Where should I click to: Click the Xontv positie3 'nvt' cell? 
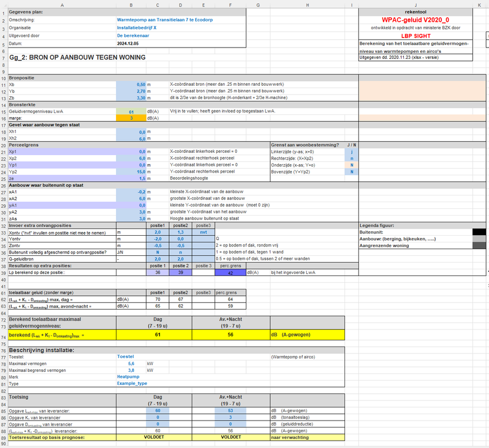pyautogui.click(x=203, y=232)
